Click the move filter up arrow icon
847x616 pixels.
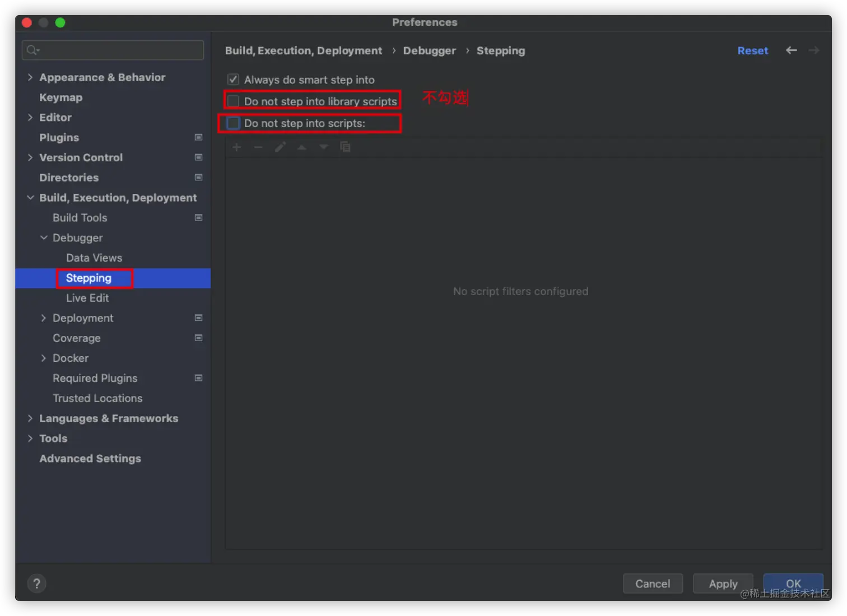coord(302,147)
